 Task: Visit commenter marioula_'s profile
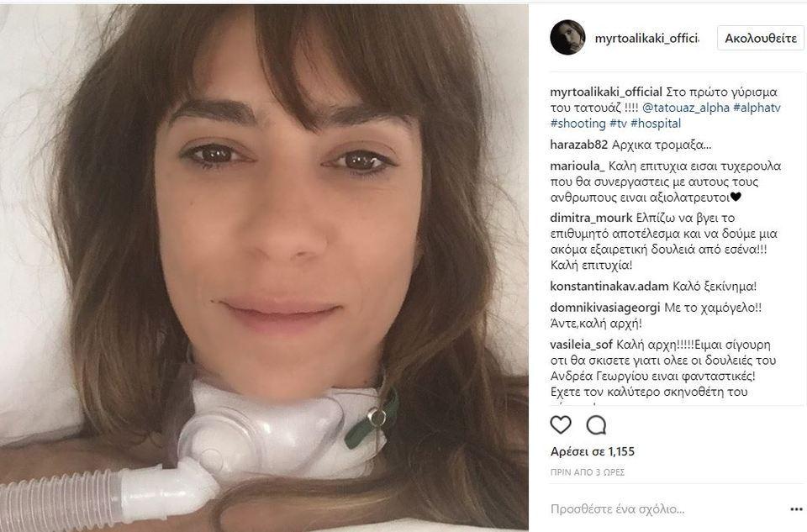(578, 166)
